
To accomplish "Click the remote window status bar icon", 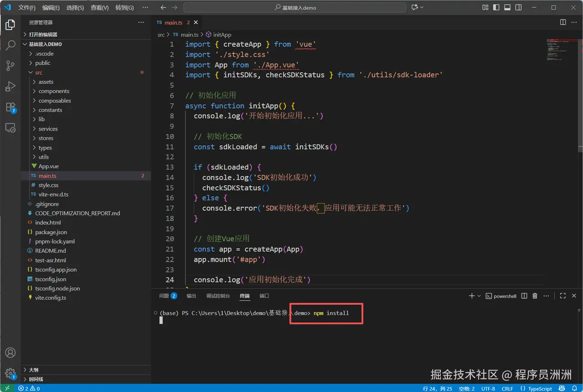I will tap(7, 388).
